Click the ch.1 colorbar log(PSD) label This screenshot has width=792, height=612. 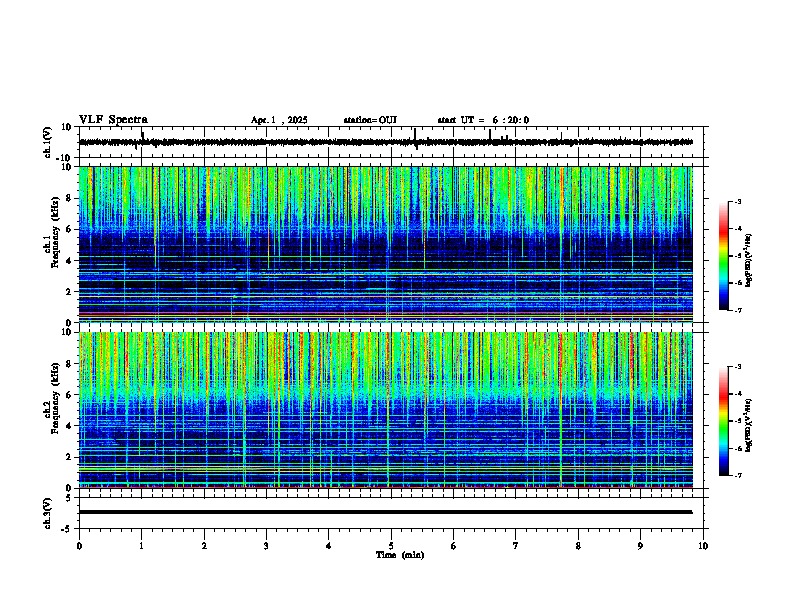coord(749,260)
